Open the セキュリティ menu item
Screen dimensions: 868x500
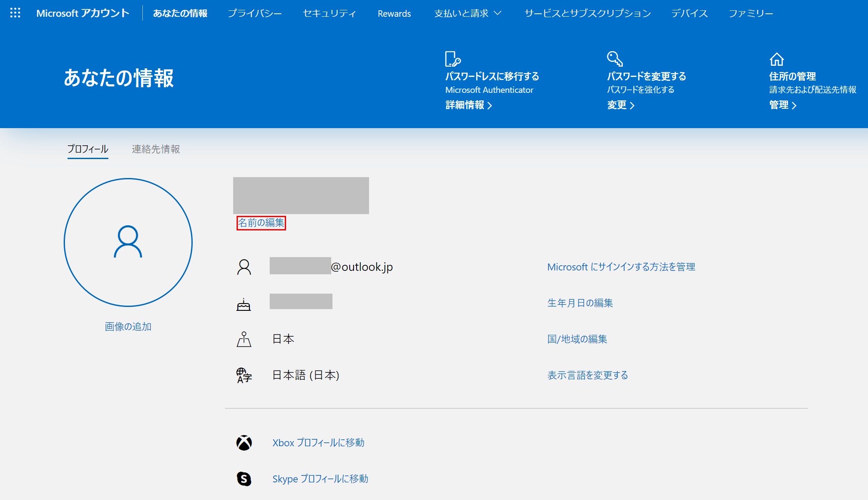pyautogui.click(x=329, y=13)
